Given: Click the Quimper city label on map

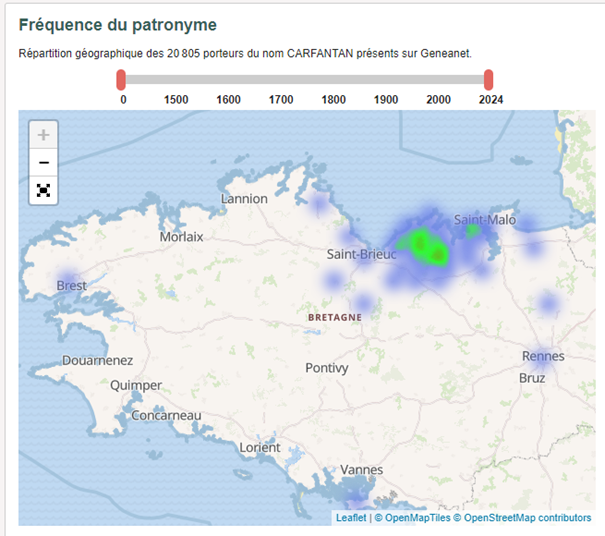Looking at the screenshot, I should [136, 385].
